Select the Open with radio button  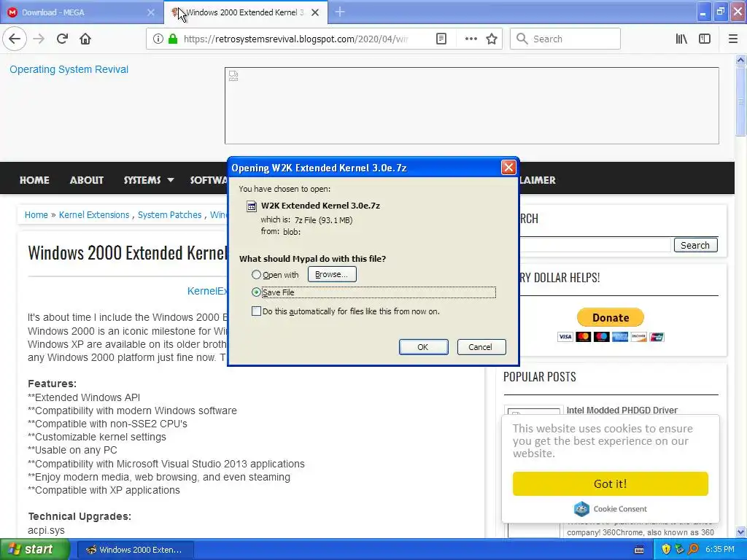point(256,274)
